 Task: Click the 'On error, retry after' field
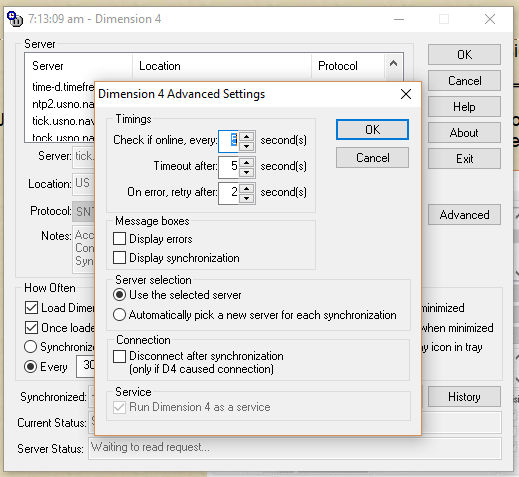(229, 193)
